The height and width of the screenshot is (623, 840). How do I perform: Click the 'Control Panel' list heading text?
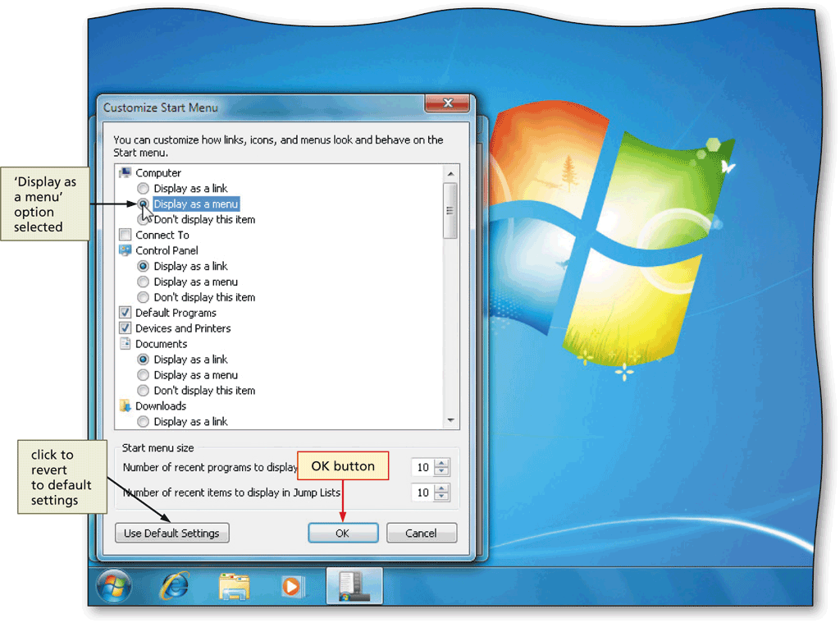167,250
